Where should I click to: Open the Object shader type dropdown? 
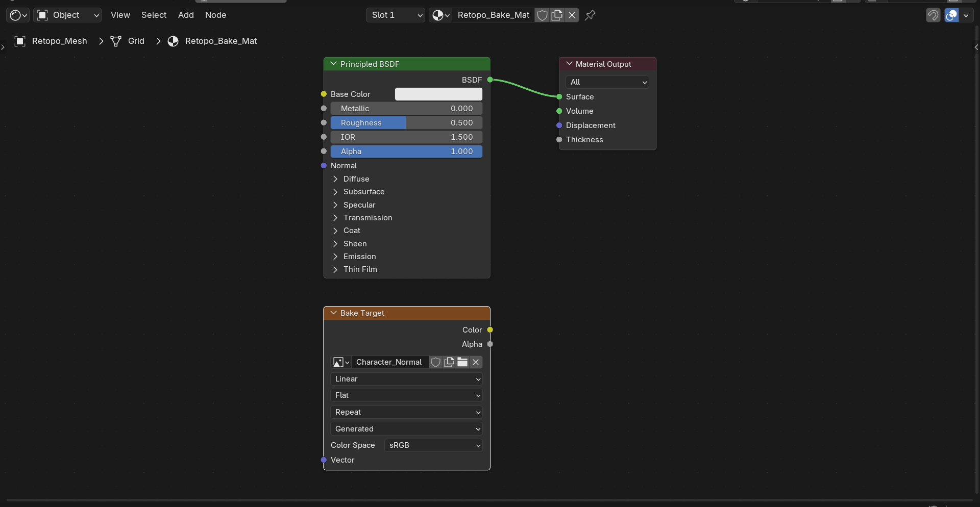[x=67, y=15]
